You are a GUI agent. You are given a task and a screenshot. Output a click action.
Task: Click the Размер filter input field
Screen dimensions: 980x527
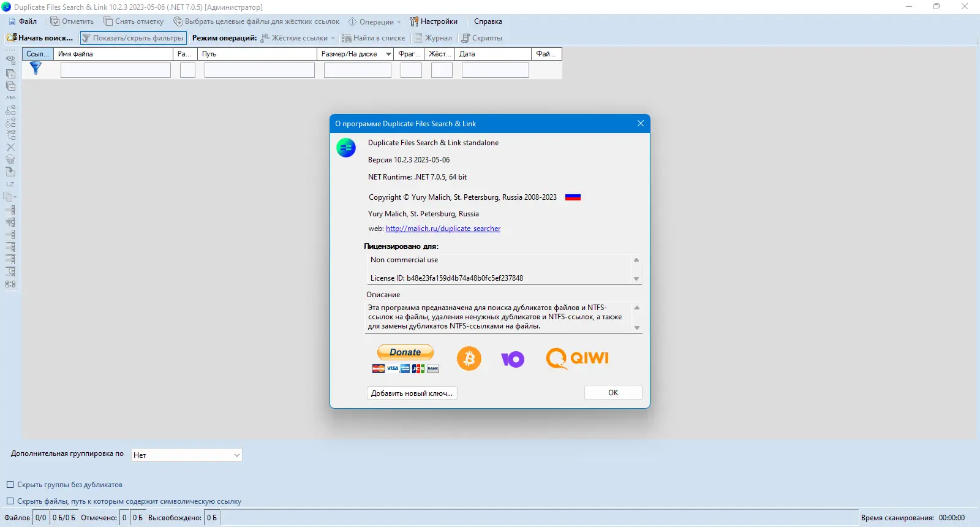[358, 70]
